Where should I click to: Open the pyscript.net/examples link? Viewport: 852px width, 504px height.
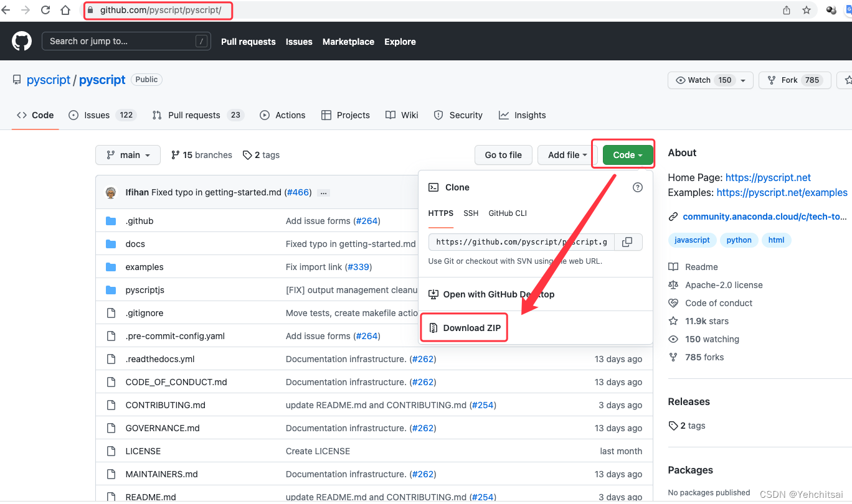782,193
